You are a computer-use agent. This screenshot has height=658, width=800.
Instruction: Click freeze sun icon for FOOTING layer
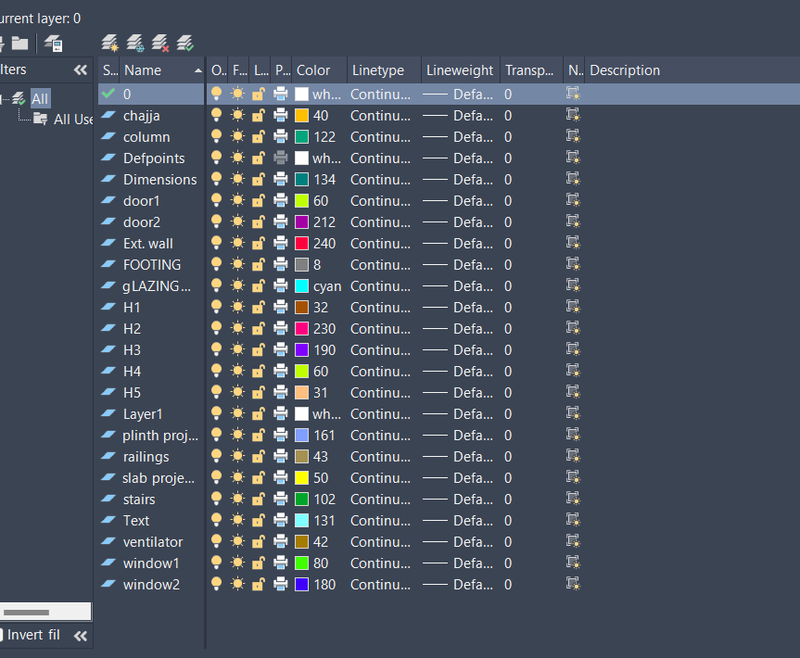coord(237,264)
